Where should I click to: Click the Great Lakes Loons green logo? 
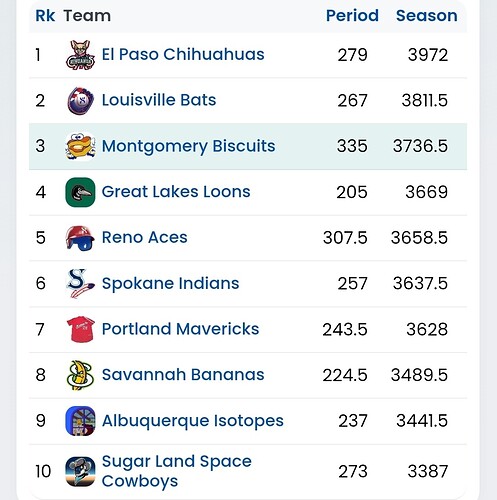pos(80,192)
